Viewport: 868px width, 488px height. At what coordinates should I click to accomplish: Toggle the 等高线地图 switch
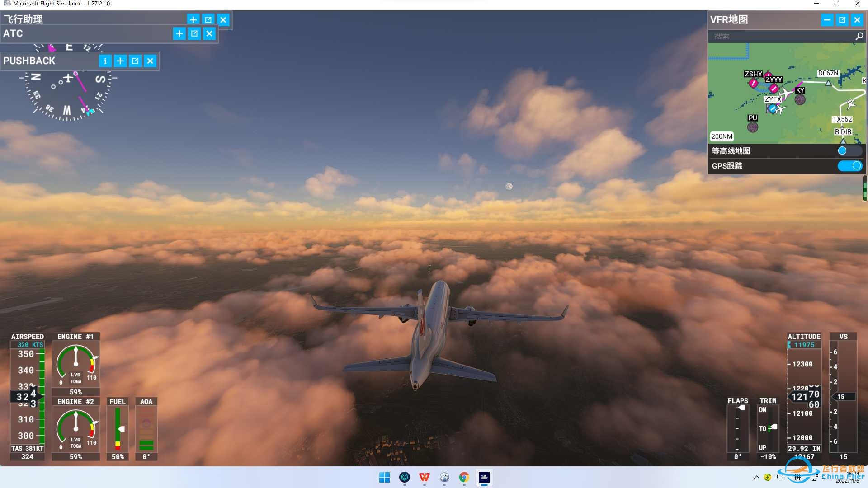[849, 151]
